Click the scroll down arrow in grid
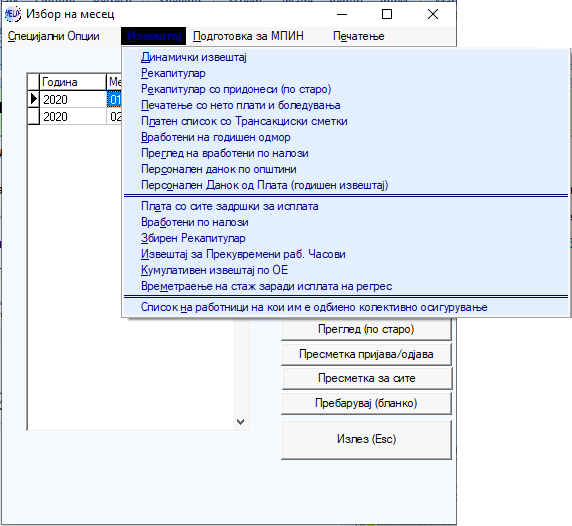Screen dimensions: 572x526 click(240, 422)
